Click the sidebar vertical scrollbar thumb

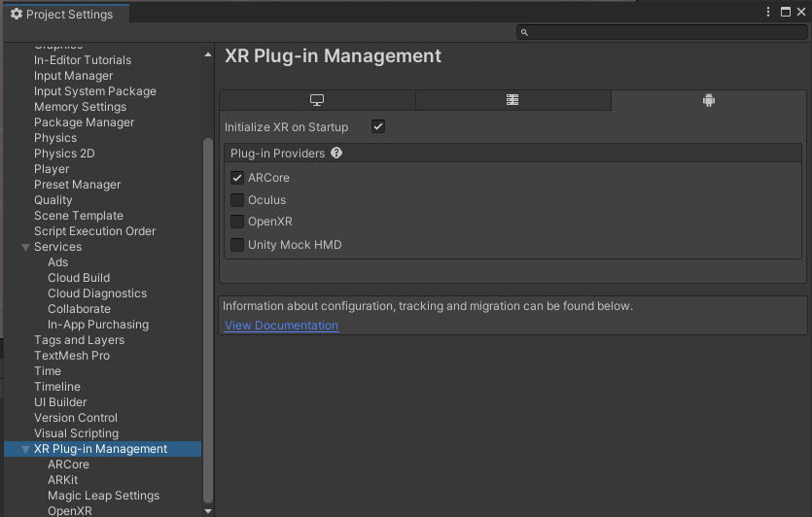(208, 321)
